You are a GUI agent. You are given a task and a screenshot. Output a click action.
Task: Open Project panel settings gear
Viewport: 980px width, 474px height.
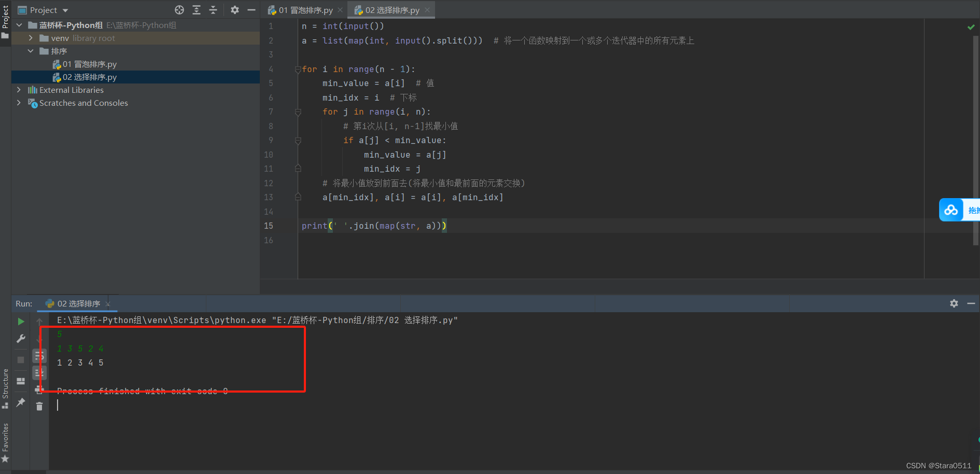click(235, 10)
